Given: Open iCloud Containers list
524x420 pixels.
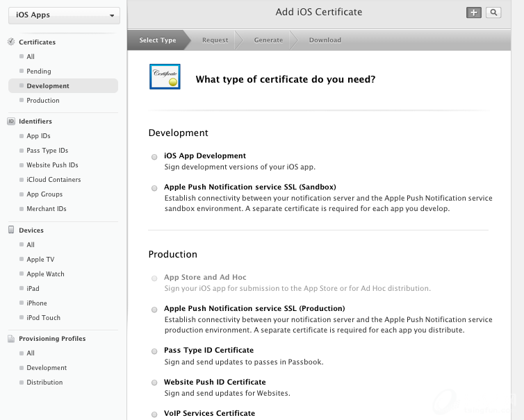Looking at the screenshot, I should pyautogui.click(x=54, y=180).
